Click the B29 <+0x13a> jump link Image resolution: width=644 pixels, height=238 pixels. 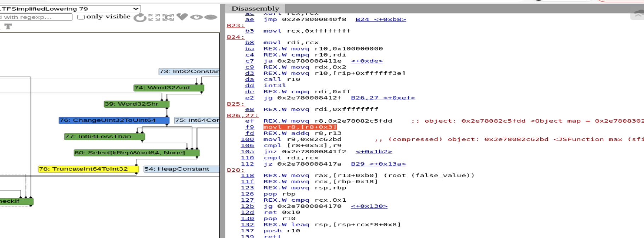tap(378, 164)
